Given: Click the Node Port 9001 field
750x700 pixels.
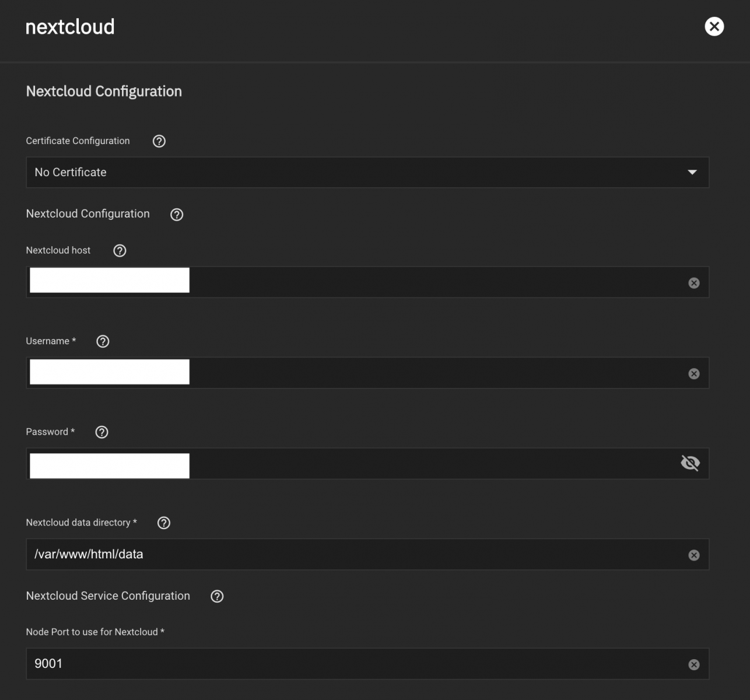Looking at the screenshot, I should pyautogui.click(x=350, y=664).
